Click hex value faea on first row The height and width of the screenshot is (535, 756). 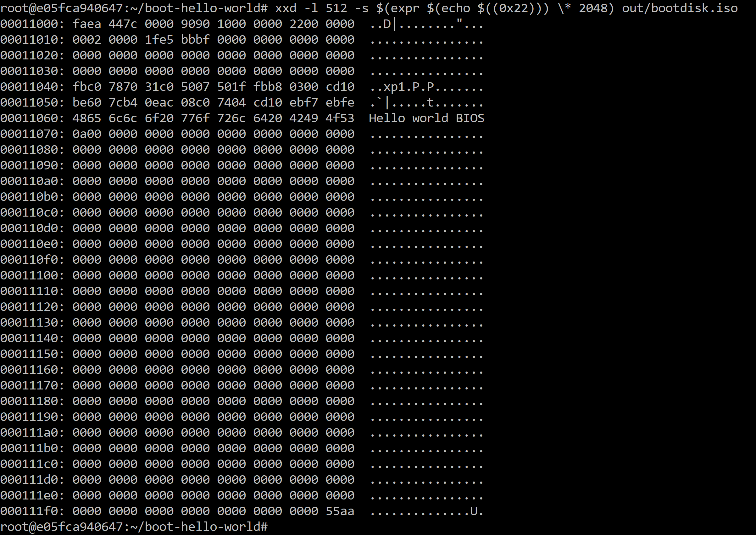[x=87, y=24]
